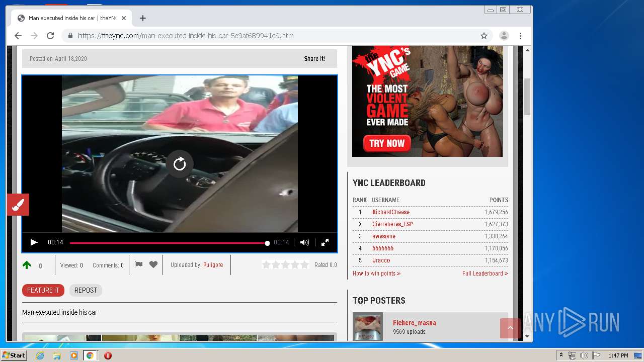Click TRY NOW in the game ad
Screen dimensions: 644x362
[x=387, y=143]
